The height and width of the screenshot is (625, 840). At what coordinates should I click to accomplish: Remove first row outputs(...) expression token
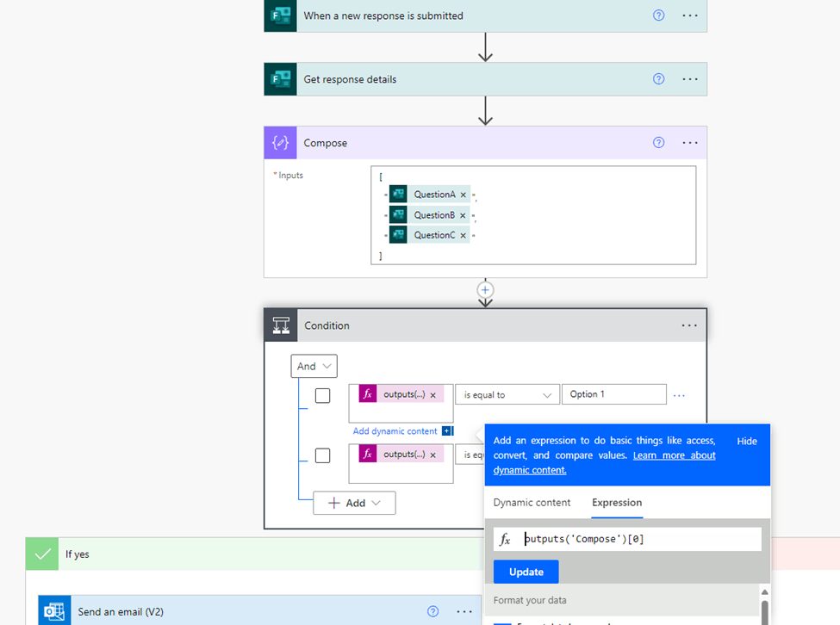pos(432,395)
